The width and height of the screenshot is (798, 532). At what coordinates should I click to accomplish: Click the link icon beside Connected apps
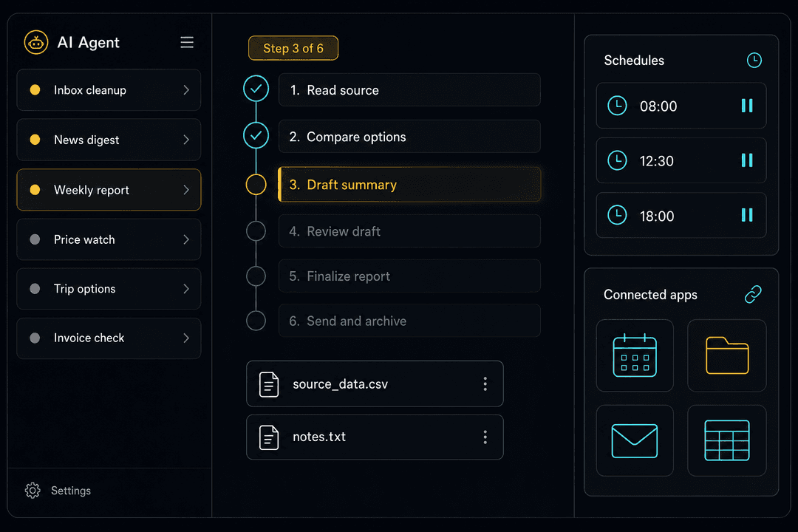[x=753, y=294]
